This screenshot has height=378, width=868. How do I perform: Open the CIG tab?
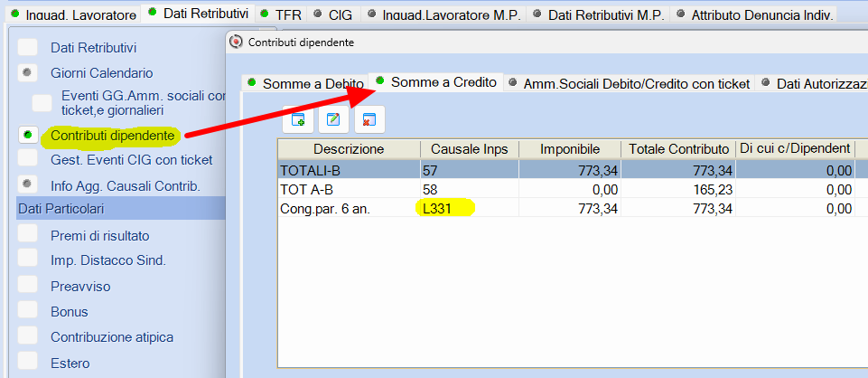[x=332, y=14]
